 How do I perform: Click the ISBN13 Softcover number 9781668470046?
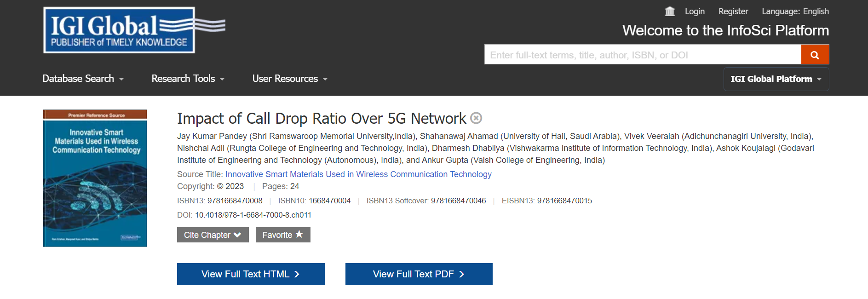(x=458, y=201)
